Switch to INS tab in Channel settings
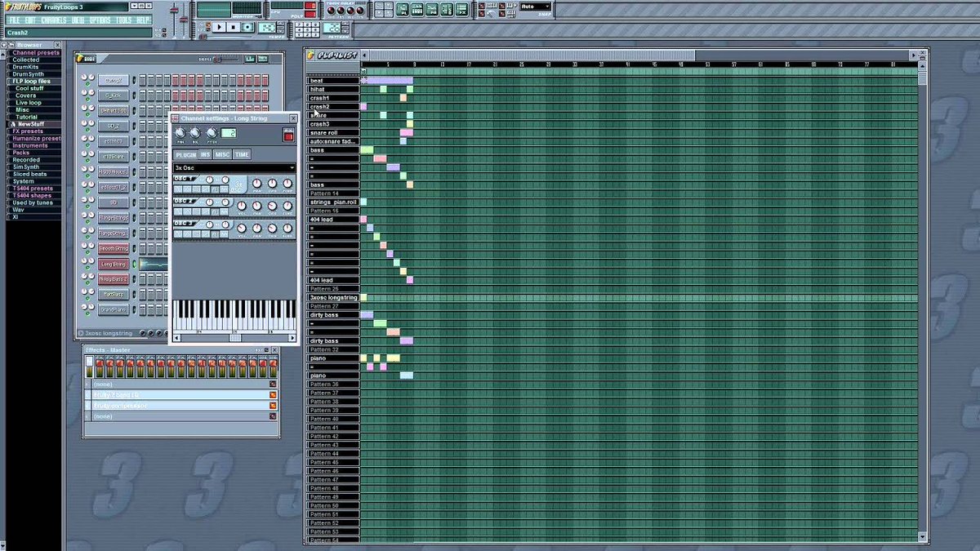This screenshot has height=551, width=980. [205, 154]
